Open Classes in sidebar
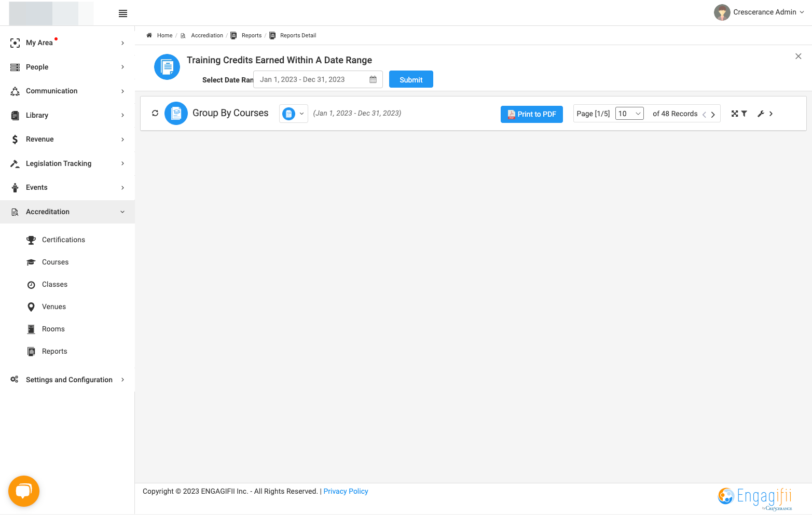This screenshot has width=812, height=515. tap(54, 284)
